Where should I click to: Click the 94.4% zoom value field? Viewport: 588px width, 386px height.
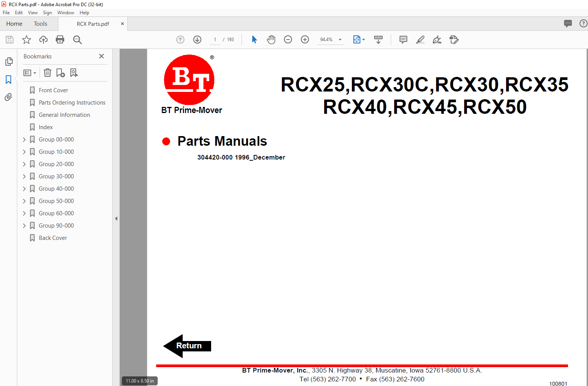click(326, 40)
